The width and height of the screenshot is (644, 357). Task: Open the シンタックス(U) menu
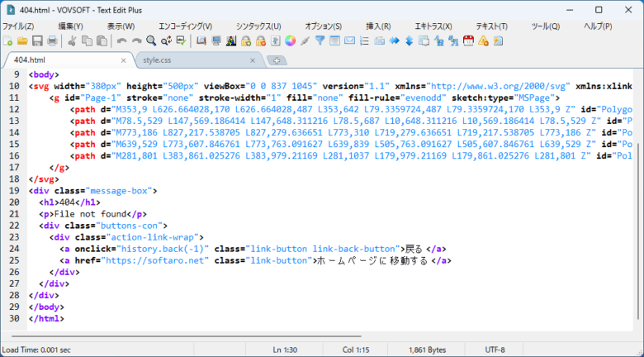coord(258,26)
